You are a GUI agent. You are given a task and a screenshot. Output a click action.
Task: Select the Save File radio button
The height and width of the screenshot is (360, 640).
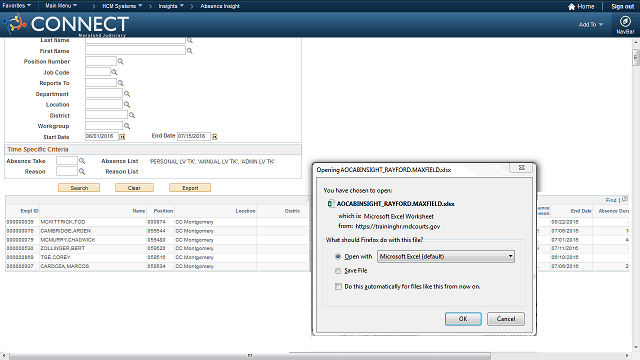click(338, 271)
